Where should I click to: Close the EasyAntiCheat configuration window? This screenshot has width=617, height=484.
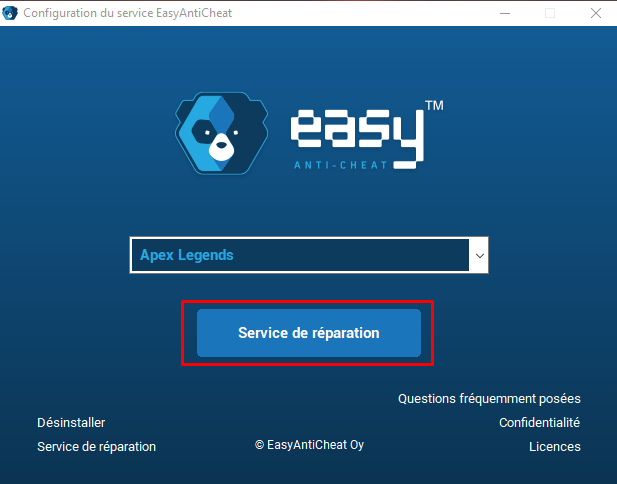pos(596,13)
